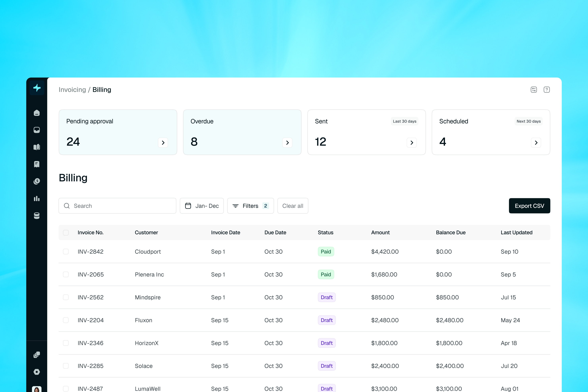
Task: Open the Filters panel showing 2 filters
Action: tap(250, 206)
